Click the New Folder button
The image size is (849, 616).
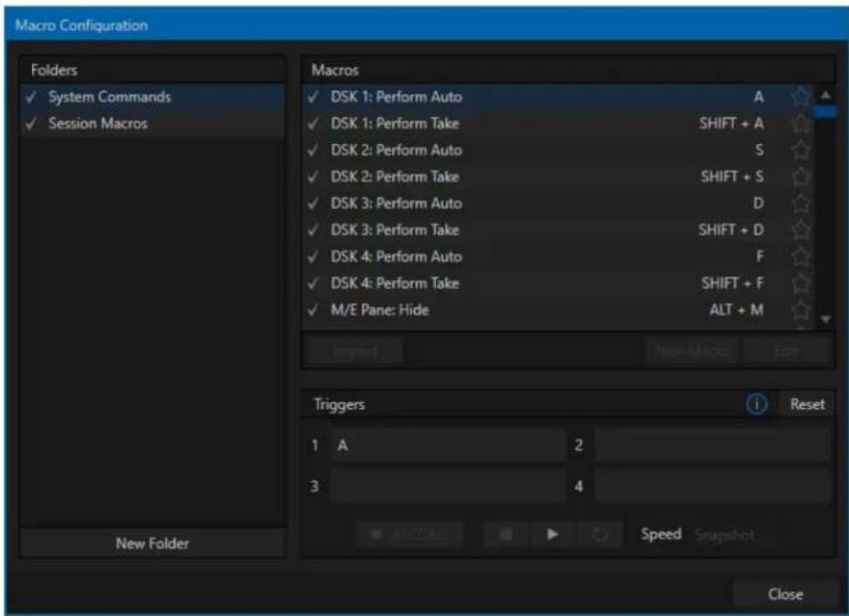point(152,543)
